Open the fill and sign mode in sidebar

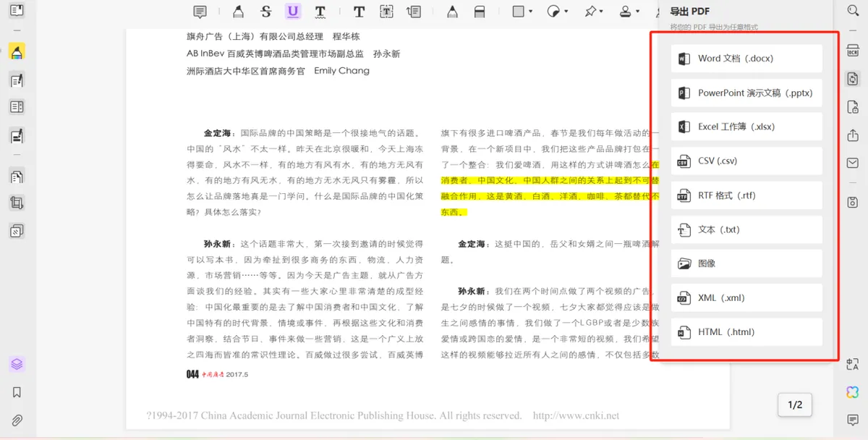(x=17, y=135)
